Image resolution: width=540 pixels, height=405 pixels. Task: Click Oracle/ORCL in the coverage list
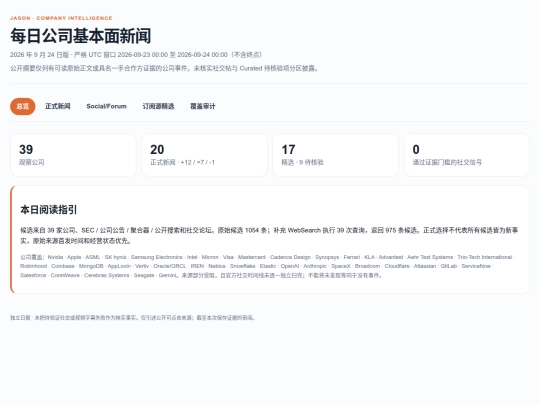click(x=170, y=266)
